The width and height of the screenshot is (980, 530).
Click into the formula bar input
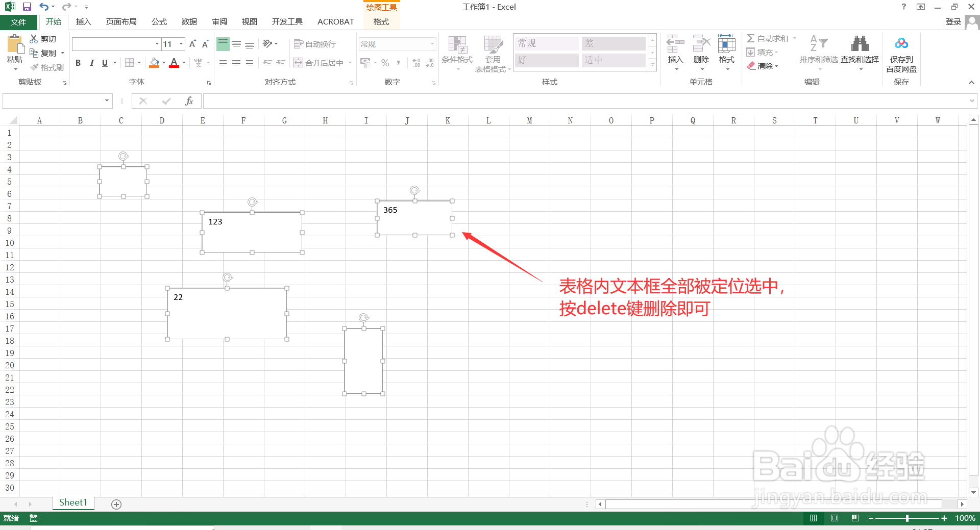pyautogui.click(x=585, y=101)
